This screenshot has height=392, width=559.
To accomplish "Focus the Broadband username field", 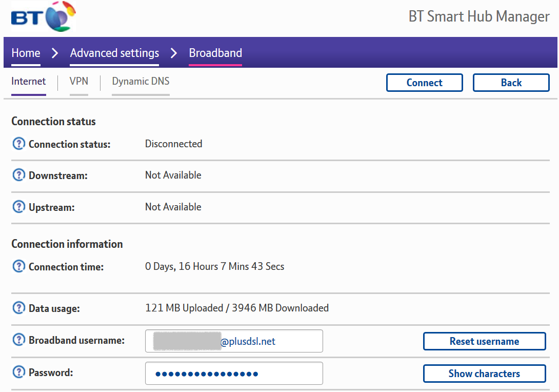I will (234, 341).
